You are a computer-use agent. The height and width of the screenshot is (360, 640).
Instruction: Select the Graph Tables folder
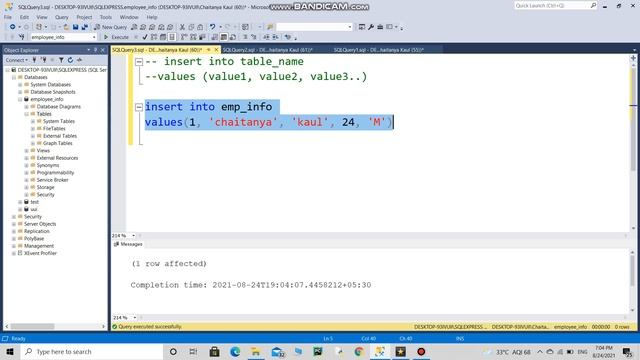click(58, 143)
